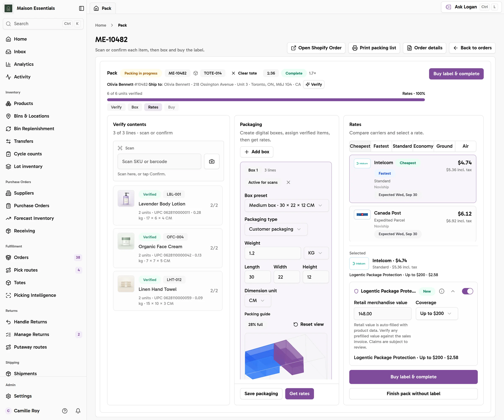Filter rates by Fastest
This screenshot has height=420, width=504.
[x=381, y=146]
